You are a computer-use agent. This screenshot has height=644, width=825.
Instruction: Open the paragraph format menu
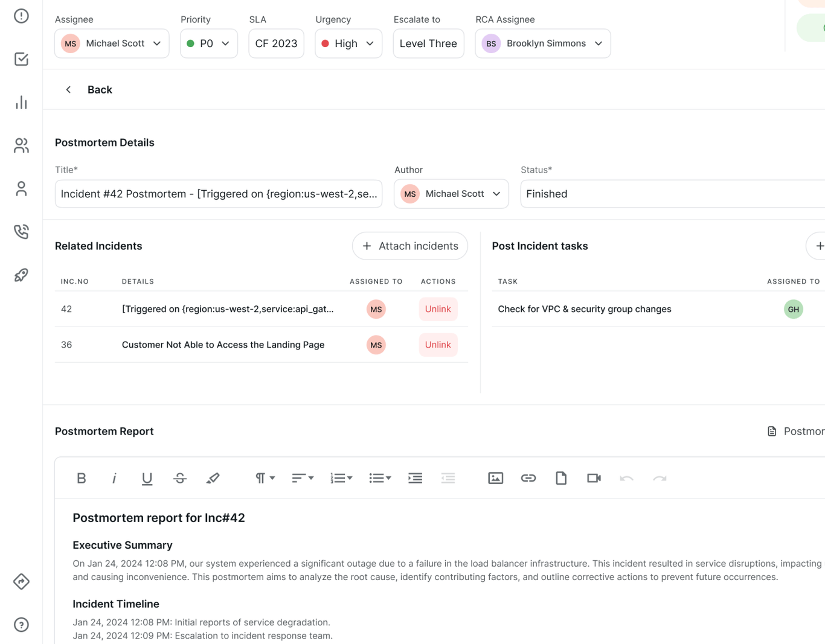[264, 477]
